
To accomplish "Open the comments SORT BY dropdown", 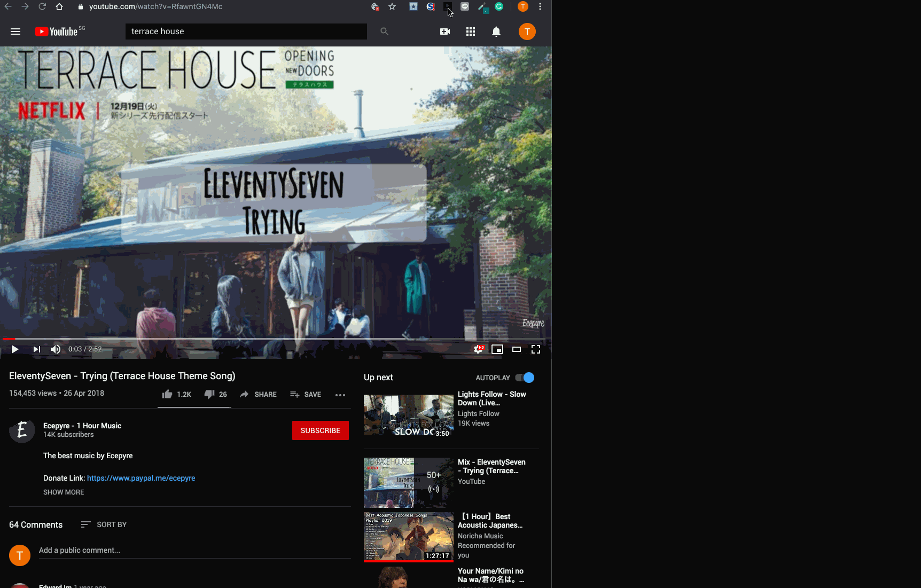I will [104, 524].
